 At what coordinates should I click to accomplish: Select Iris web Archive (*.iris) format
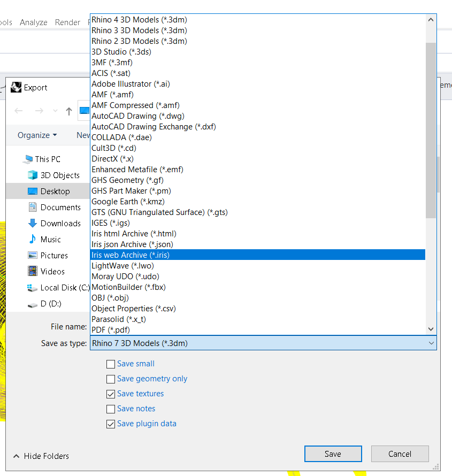(258, 255)
